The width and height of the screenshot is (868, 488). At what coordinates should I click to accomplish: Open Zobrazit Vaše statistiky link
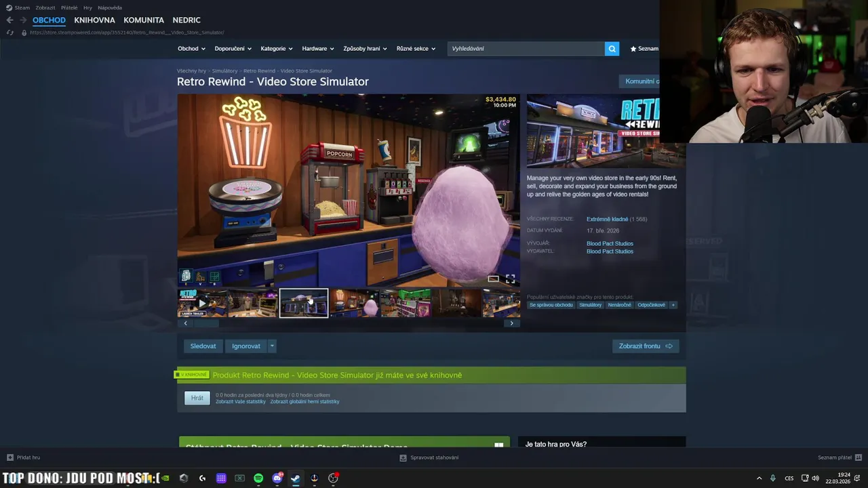[x=241, y=401]
